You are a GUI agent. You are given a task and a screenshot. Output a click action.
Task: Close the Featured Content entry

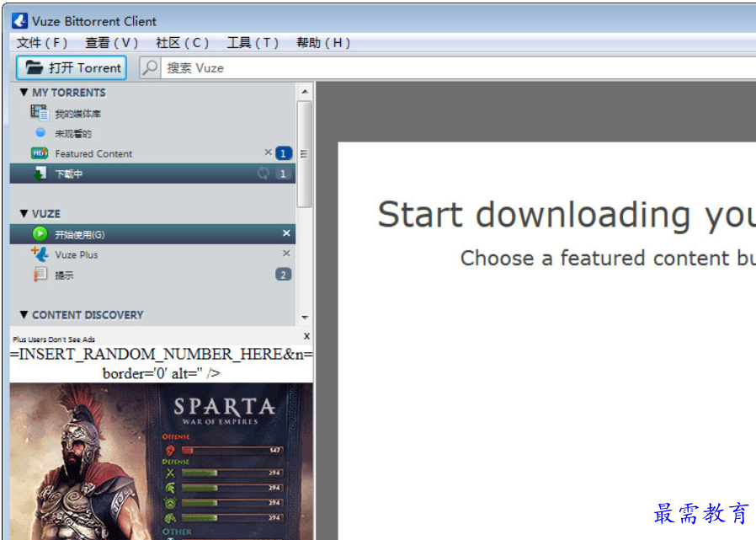[268, 152]
